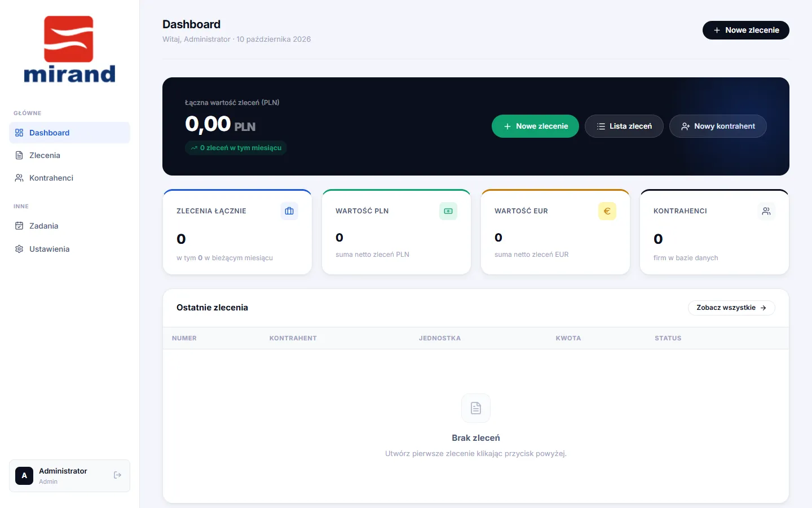Image resolution: width=812 pixels, height=508 pixels.
Task: Click the Ostatnie zlecenia heading
Action: [x=212, y=308]
